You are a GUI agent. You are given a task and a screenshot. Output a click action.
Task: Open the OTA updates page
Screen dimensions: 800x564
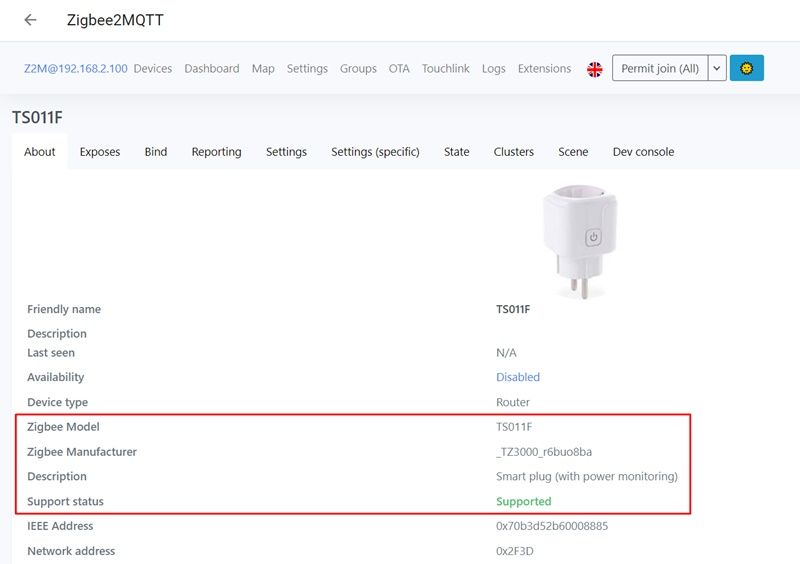399,68
